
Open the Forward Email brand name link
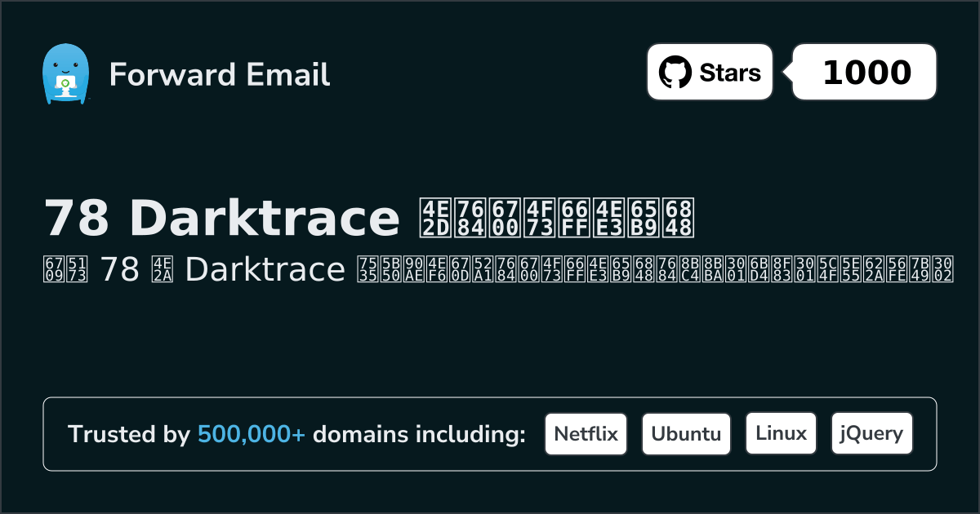219,74
